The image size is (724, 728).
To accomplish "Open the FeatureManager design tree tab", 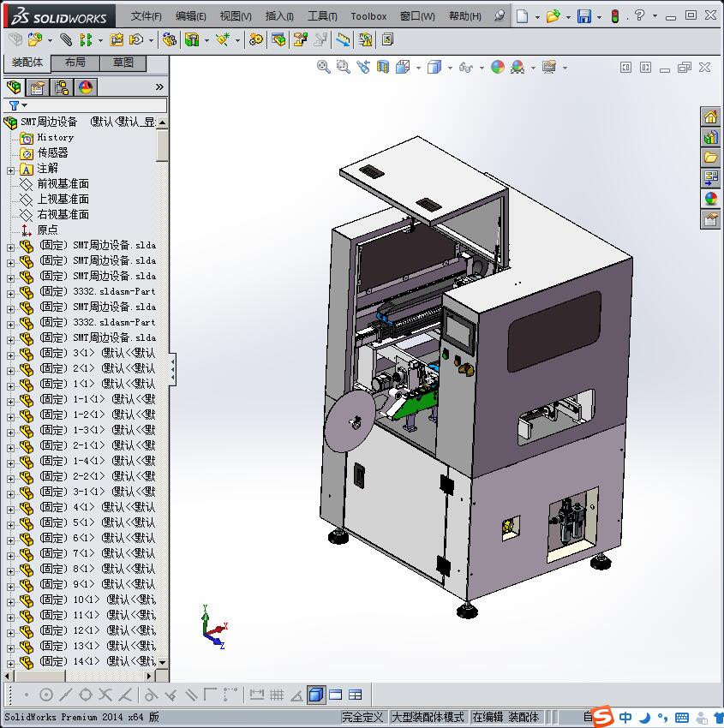I will tap(14, 87).
